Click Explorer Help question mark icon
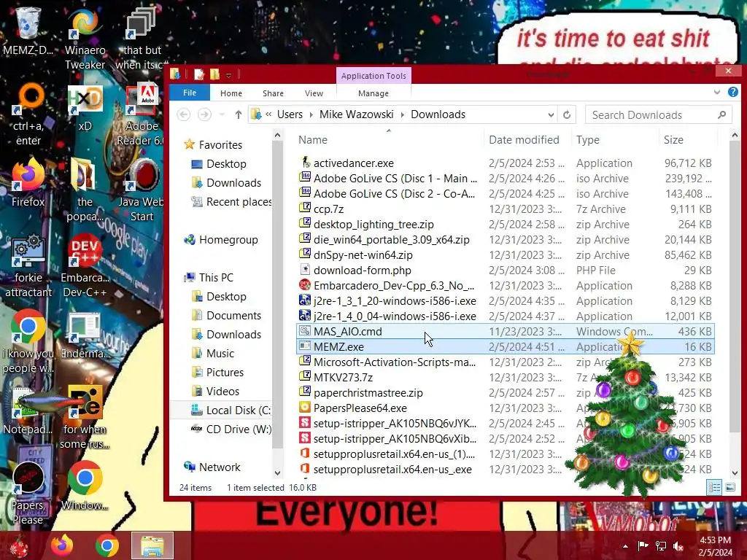The width and height of the screenshot is (747, 560). coord(732,92)
